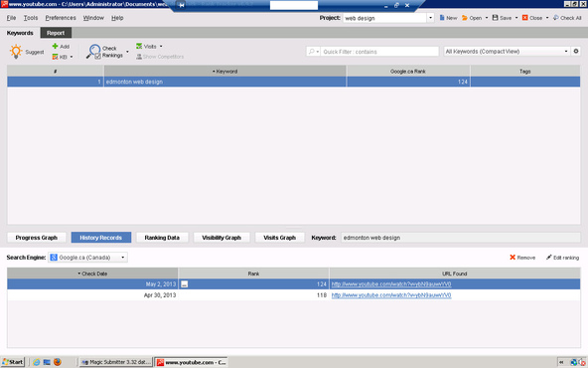Screen dimensions: 588x368
Task: Switch to Magic Submitter taskbar item
Action: point(116,362)
